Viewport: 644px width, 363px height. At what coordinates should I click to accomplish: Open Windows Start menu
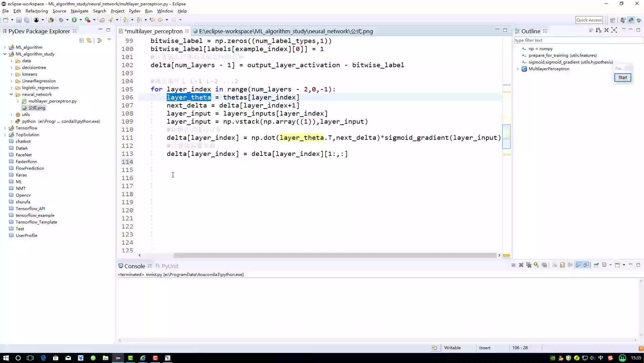[x=6, y=358]
